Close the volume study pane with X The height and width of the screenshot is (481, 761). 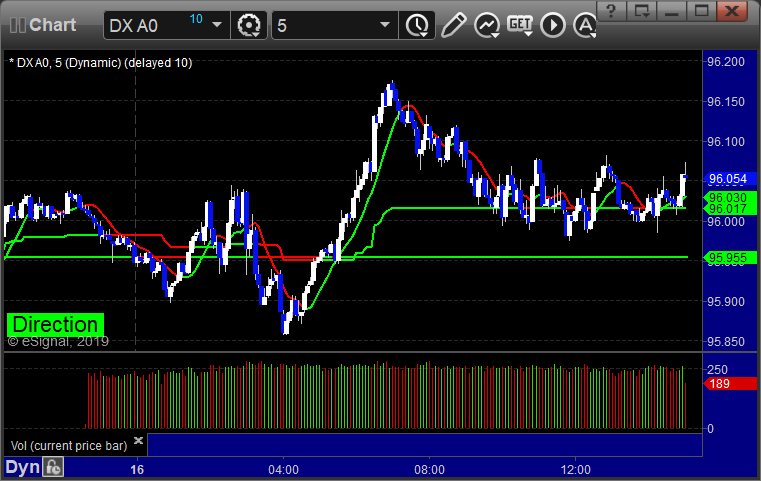click(x=138, y=440)
